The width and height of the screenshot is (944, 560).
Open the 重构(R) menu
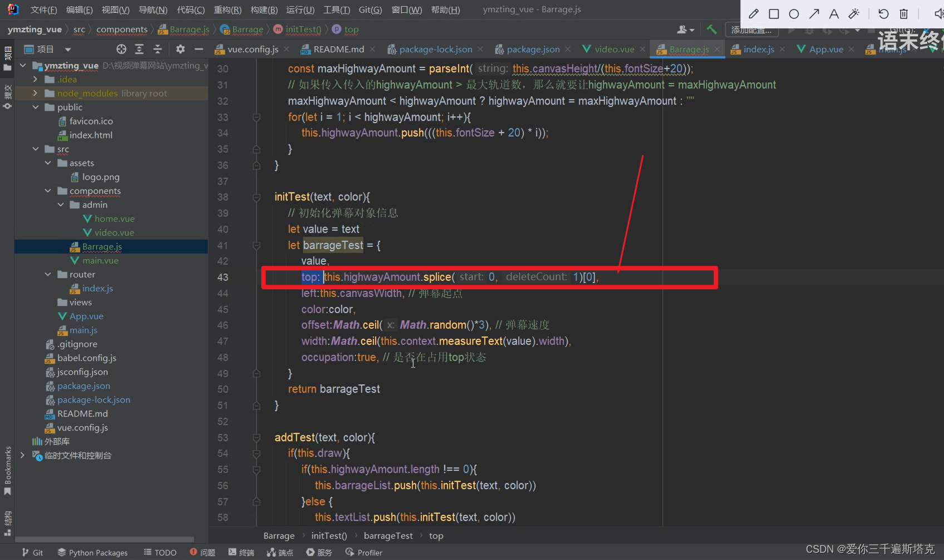tap(228, 9)
